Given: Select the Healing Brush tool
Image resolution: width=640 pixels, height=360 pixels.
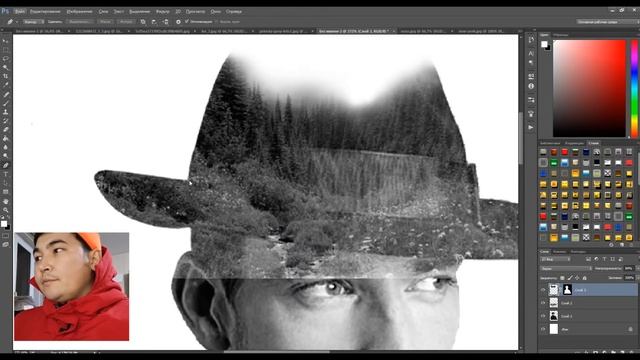Looking at the screenshot, I should 5,94.
